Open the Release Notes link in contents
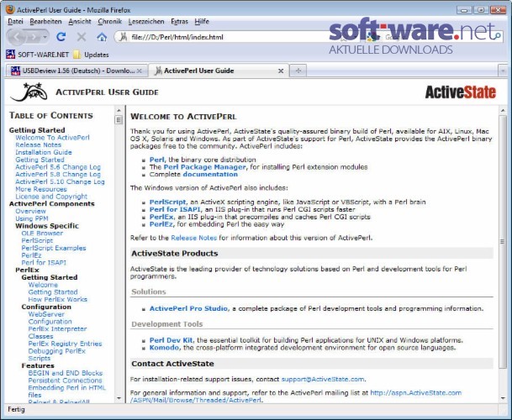This screenshot has height=420, width=512. [38, 144]
